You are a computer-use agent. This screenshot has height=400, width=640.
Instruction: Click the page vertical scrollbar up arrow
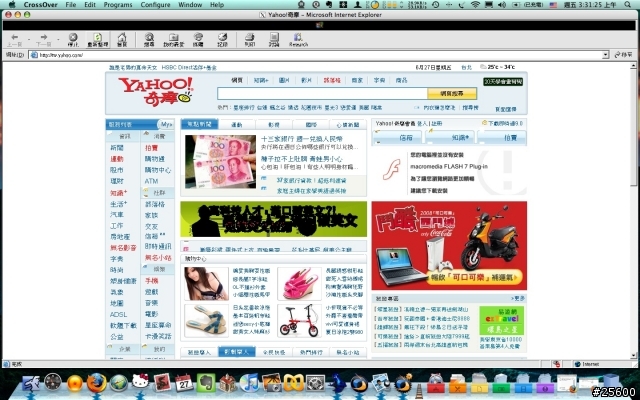633,65
